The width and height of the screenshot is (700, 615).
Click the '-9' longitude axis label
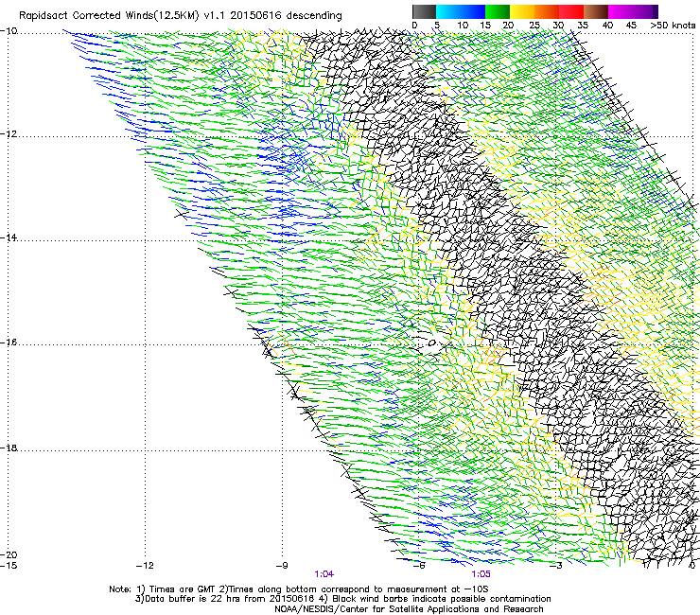click(282, 566)
